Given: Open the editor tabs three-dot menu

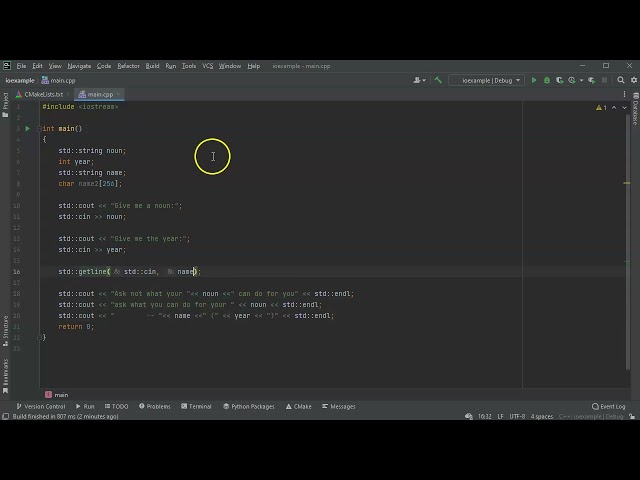Looking at the screenshot, I should click(624, 94).
